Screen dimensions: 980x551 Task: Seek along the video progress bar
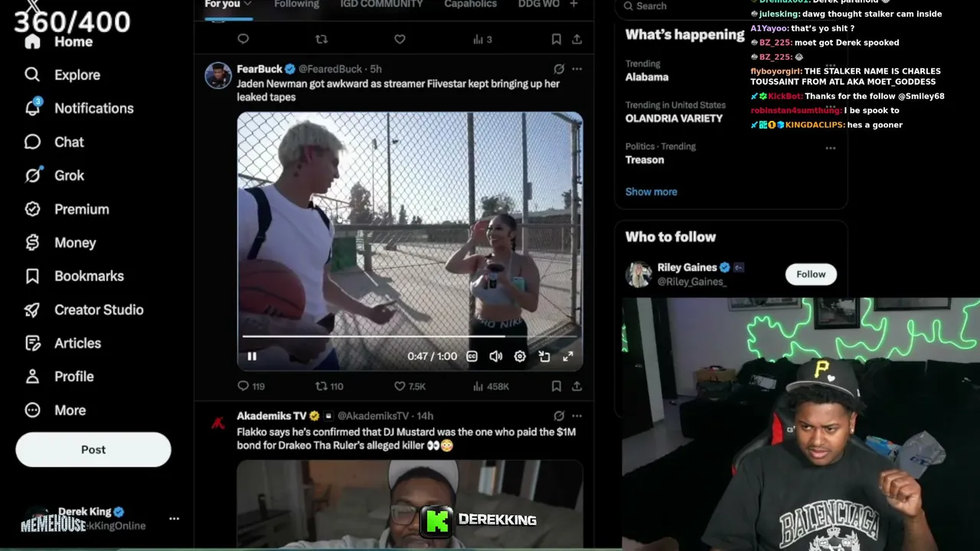coord(410,336)
